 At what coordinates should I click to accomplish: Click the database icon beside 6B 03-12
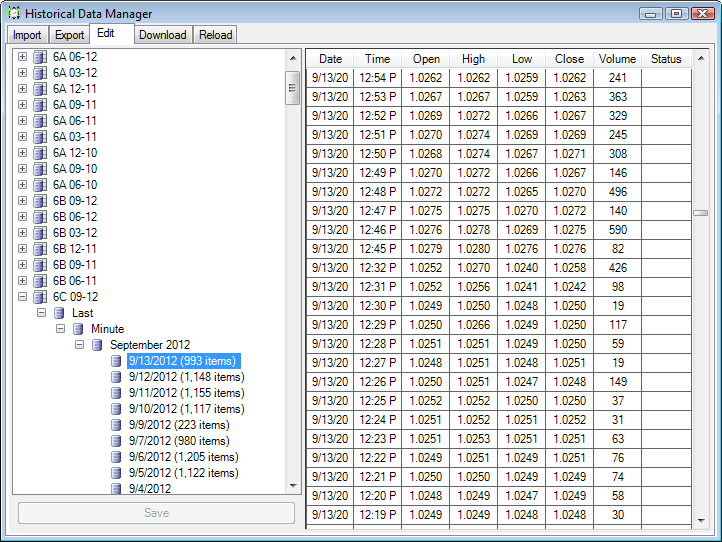tap(40, 233)
